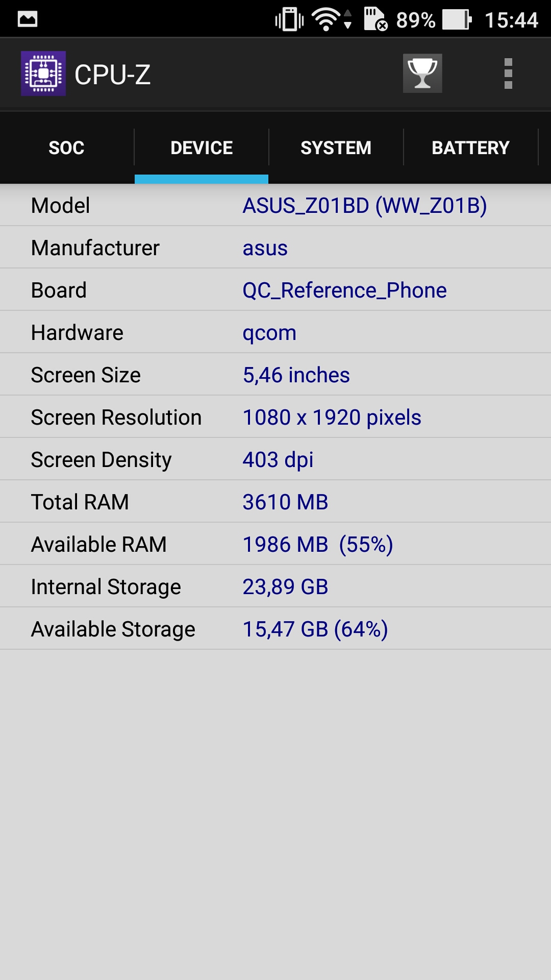Tap the Model row ASUS_Z01BD value
551x980 pixels.
tap(365, 206)
